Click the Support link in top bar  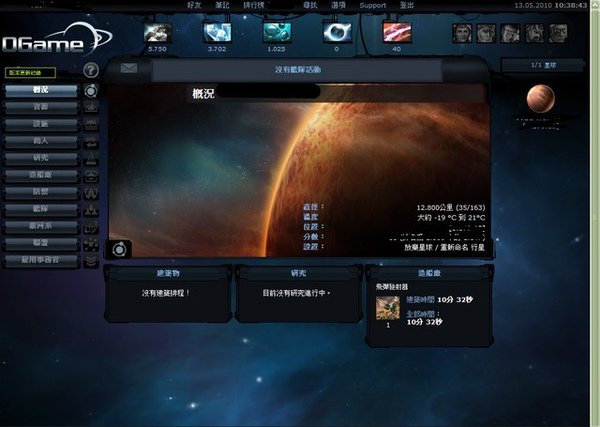click(373, 6)
